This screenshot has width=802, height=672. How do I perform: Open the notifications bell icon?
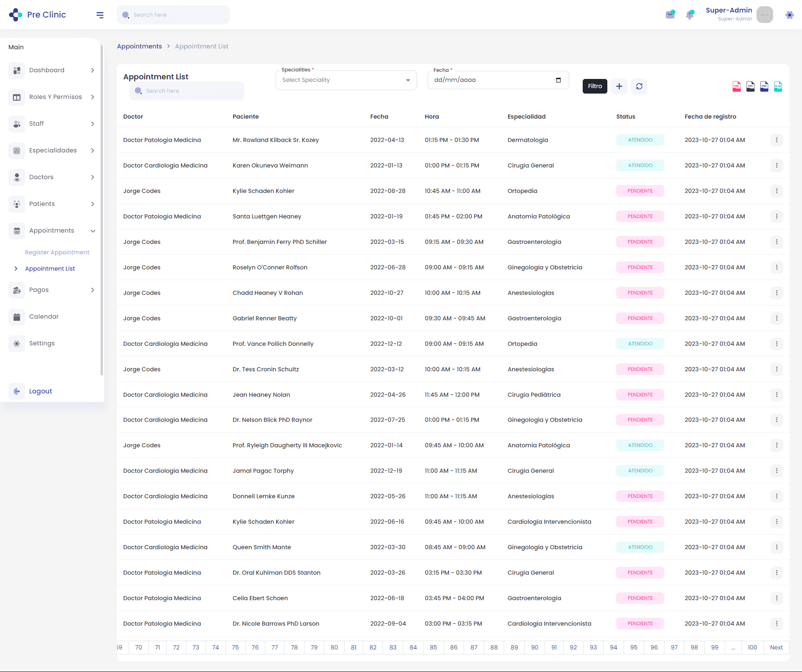tap(690, 15)
